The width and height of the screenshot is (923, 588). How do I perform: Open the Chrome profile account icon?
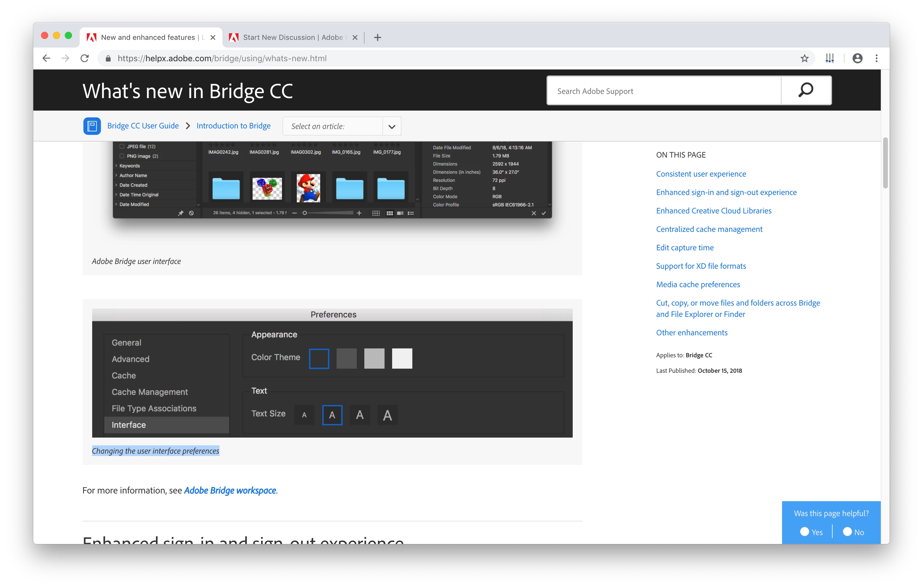[x=857, y=58]
